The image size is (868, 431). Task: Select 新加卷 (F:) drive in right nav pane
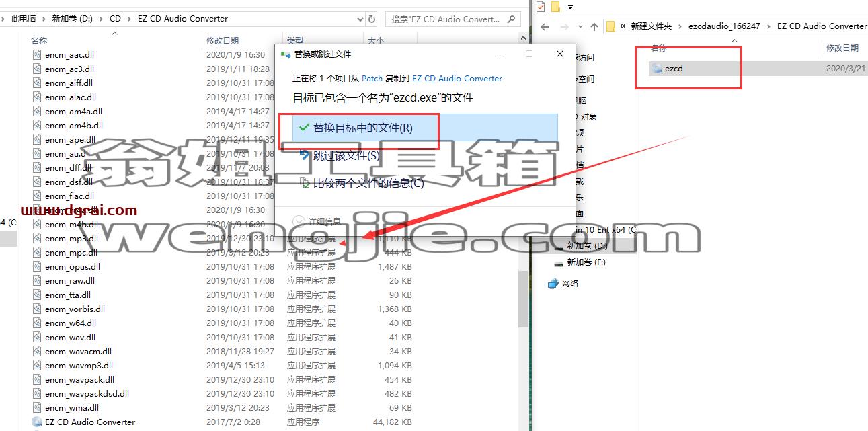click(x=586, y=262)
